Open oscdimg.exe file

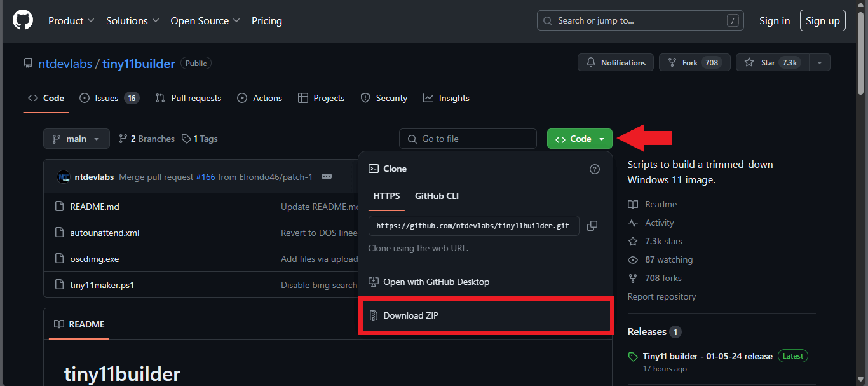pos(95,259)
